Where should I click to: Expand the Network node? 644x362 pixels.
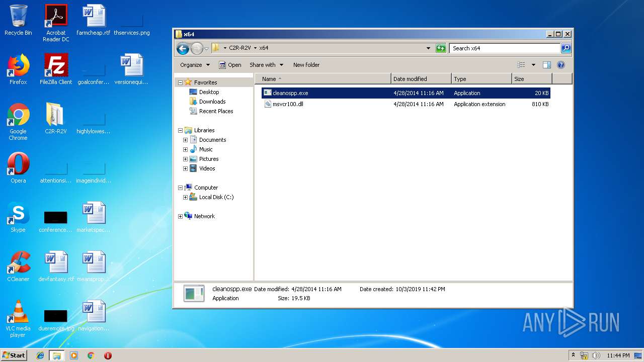(x=180, y=217)
